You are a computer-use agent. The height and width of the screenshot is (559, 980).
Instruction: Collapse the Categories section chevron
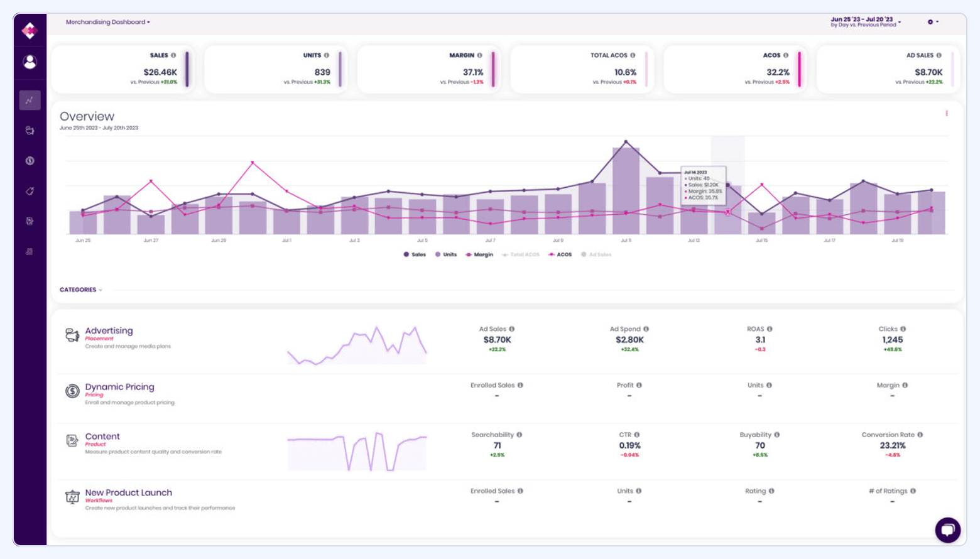point(101,290)
